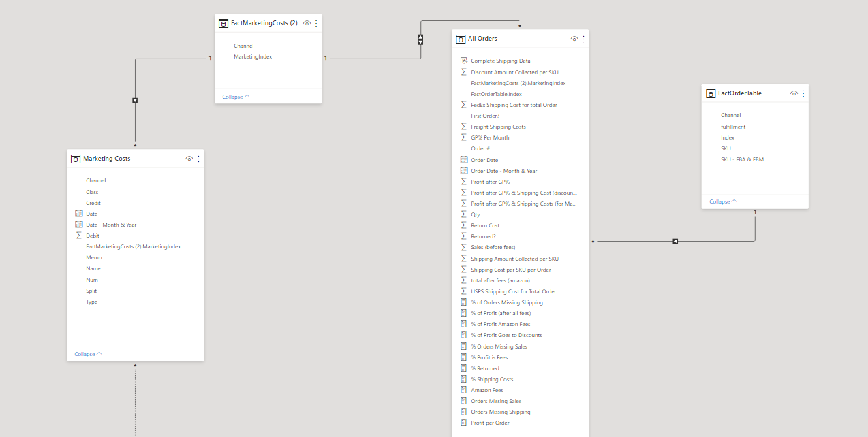Viewport: 868px width, 437px height.
Task: Select the Memo field
Action: click(x=94, y=257)
